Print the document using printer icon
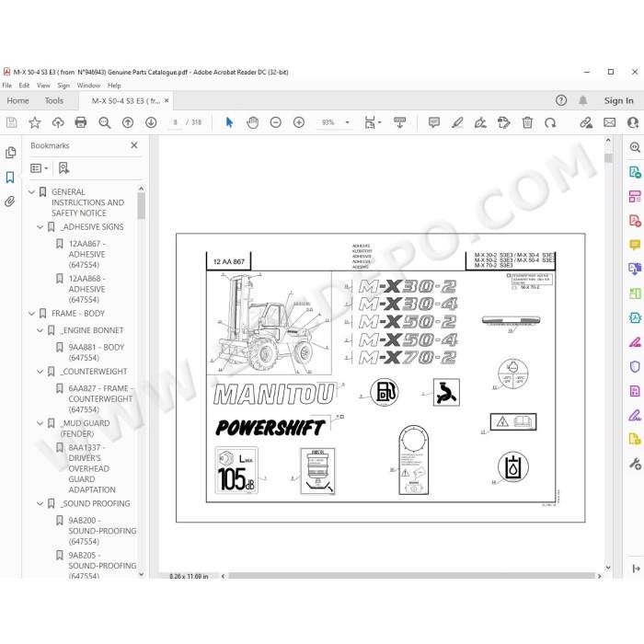 pos(81,122)
